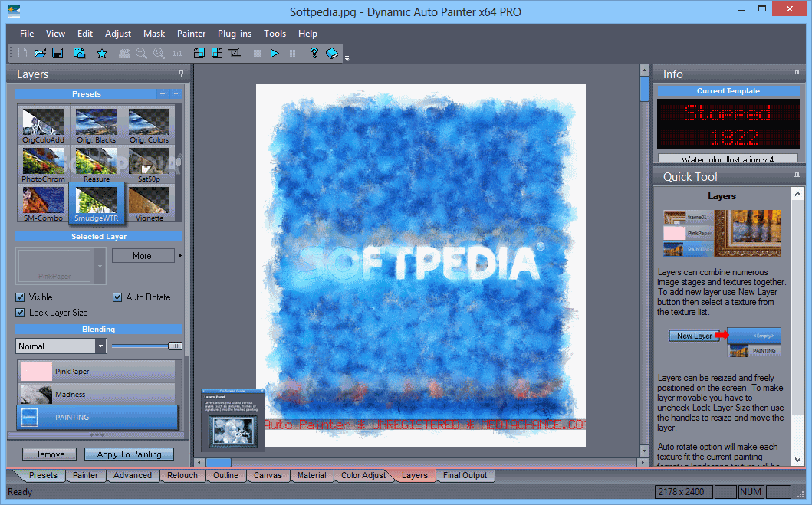Select the Orig. Blacks preset
This screenshot has height=505, width=812.
[97, 125]
